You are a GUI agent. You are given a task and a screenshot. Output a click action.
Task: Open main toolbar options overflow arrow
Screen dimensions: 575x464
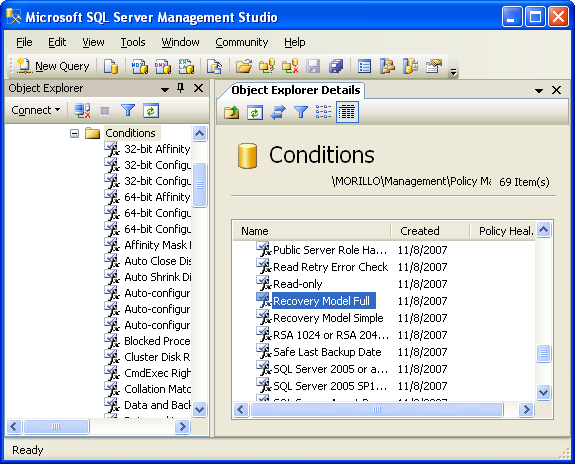click(x=454, y=72)
